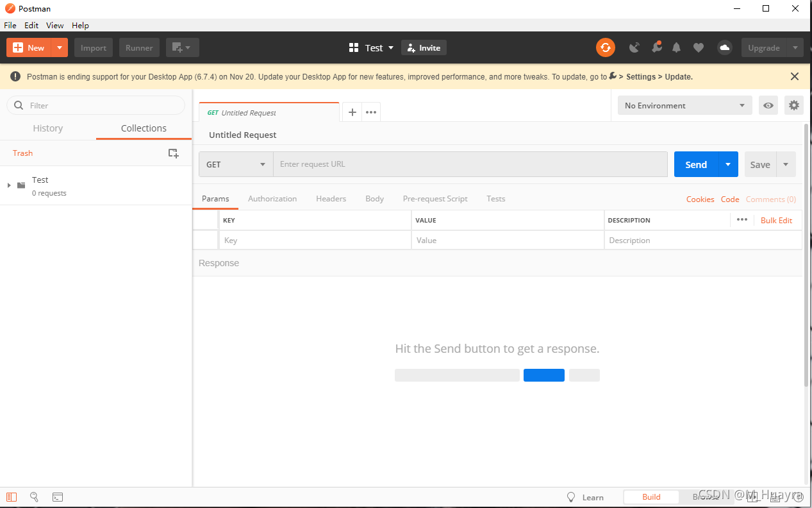
Task: Click the blue Send button
Action: tap(696, 164)
